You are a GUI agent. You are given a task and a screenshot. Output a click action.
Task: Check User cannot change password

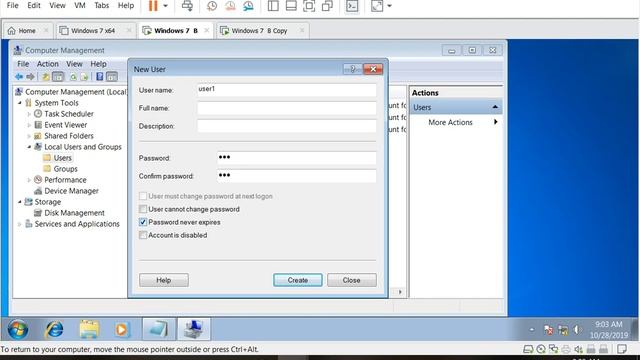(x=143, y=209)
